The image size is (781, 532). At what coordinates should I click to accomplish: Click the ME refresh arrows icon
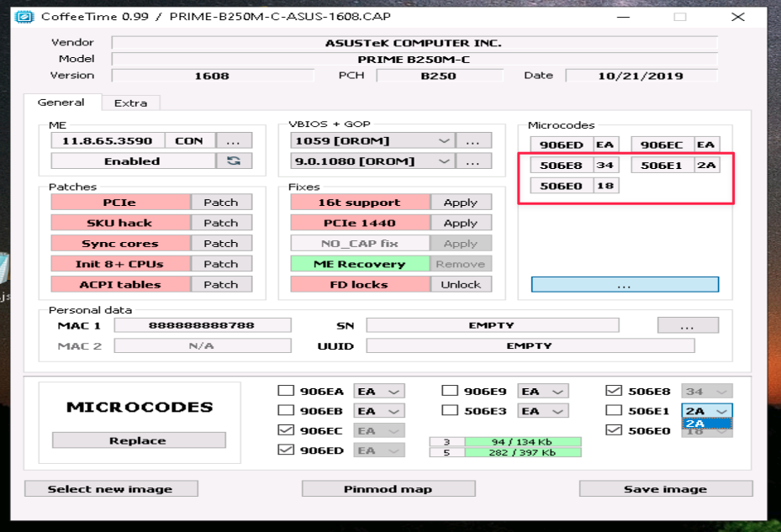point(234,161)
